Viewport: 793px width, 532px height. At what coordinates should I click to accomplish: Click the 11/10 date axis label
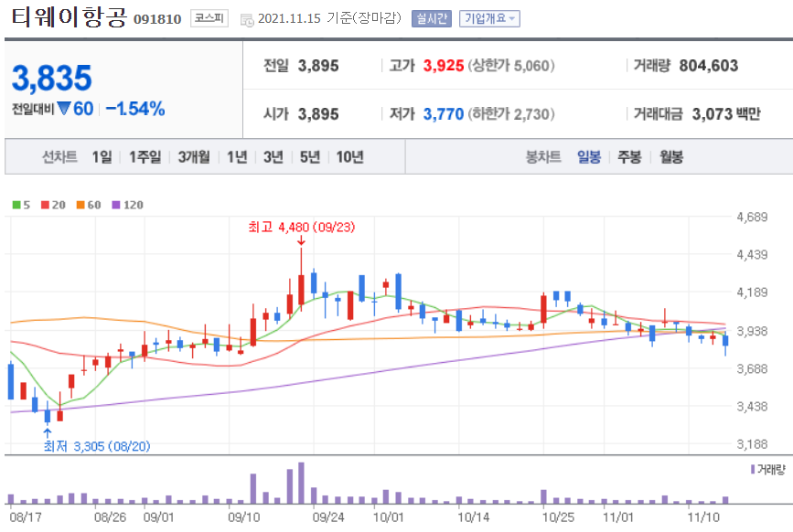[703, 517]
